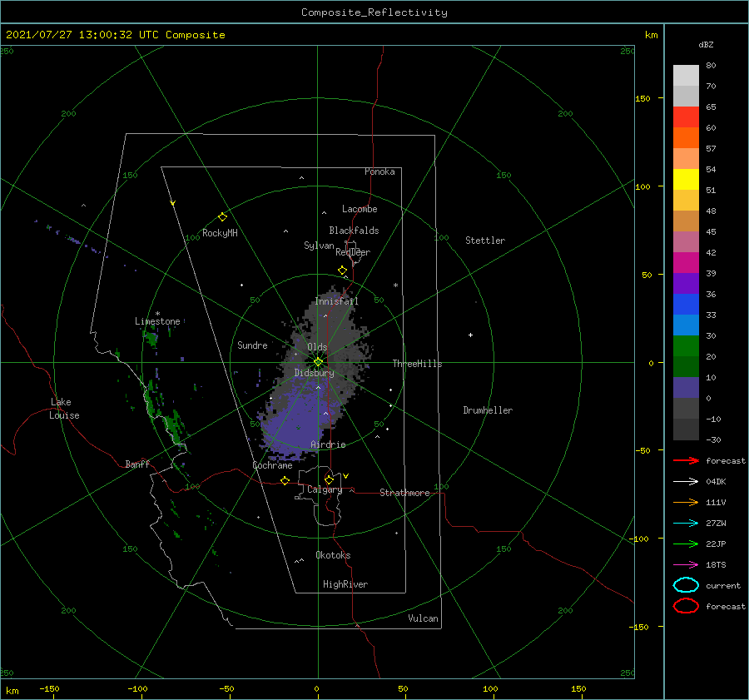Image resolution: width=749 pixels, height=700 pixels.
Task: Click the current legend label
Action: (723, 585)
